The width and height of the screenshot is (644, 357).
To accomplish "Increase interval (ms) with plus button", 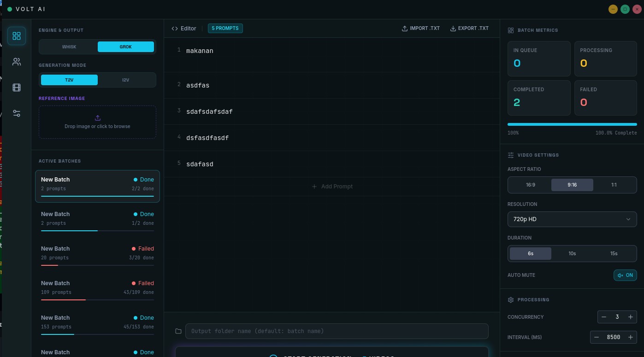I will point(631,337).
